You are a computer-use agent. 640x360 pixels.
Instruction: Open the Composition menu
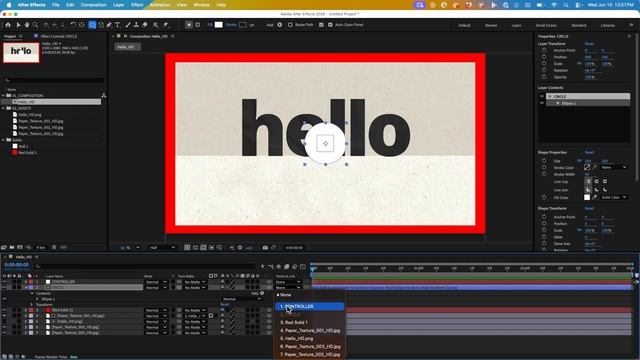click(x=93, y=5)
